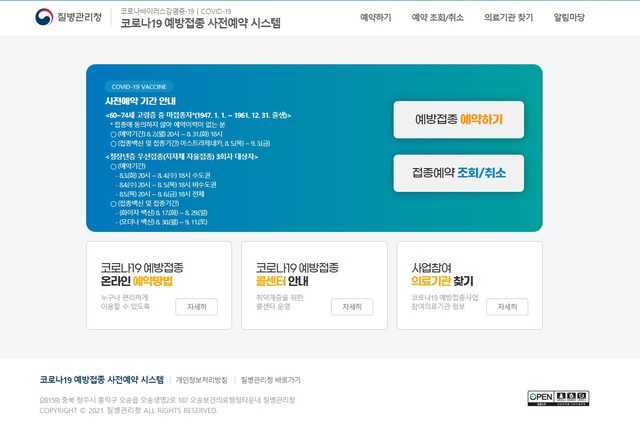Click 자세히 under 온라인 예약방법

pyautogui.click(x=196, y=307)
